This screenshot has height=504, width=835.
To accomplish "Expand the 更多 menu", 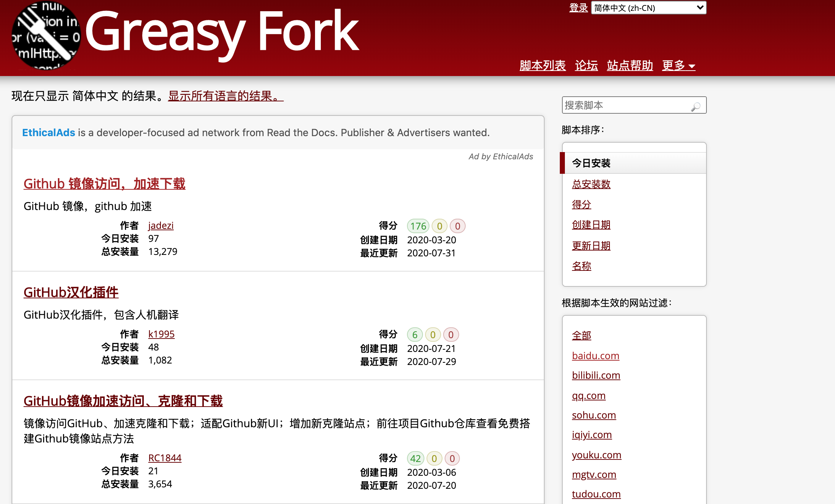I will (678, 66).
